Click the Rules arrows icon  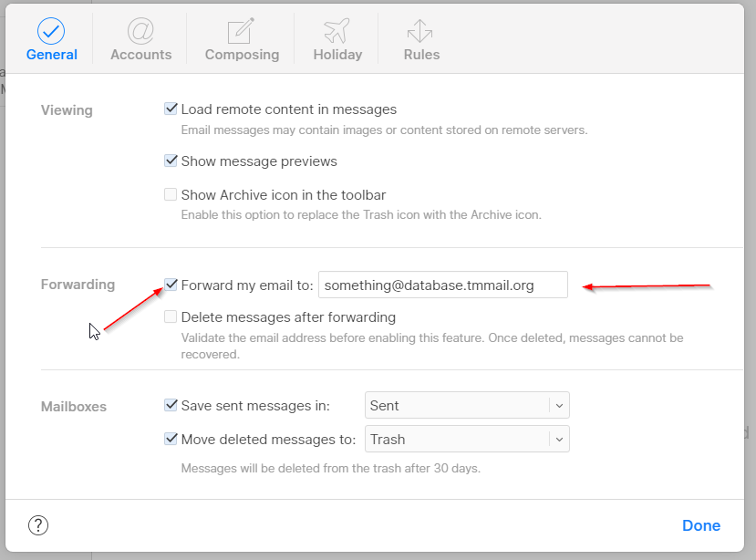click(x=419, y=31)
